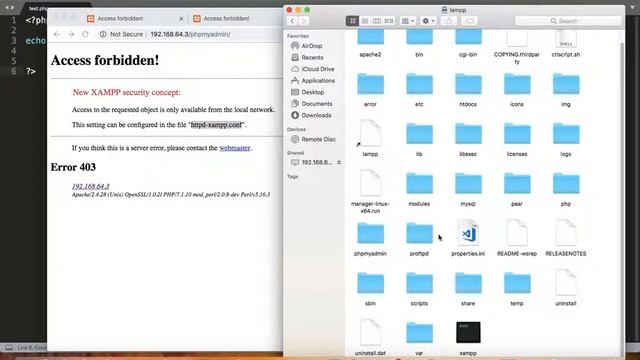Close the first Access forbidden tab
Screen dimensions: 640x360
[x=181, y=19]
